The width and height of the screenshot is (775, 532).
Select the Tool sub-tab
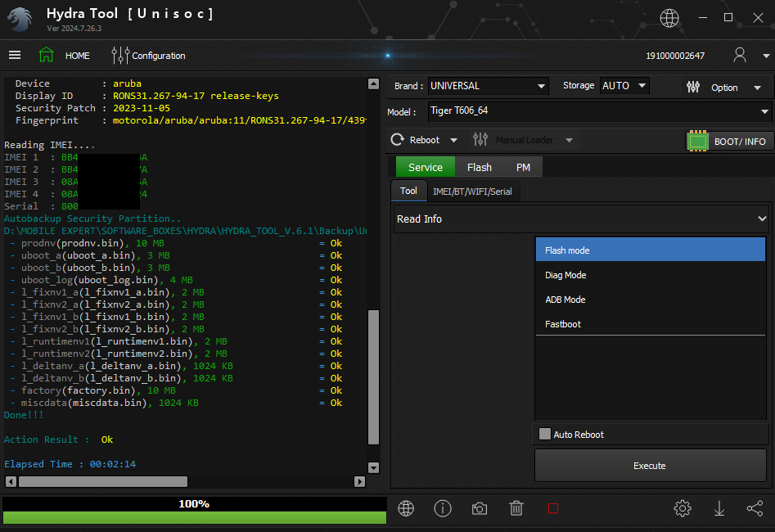[408, 191]
